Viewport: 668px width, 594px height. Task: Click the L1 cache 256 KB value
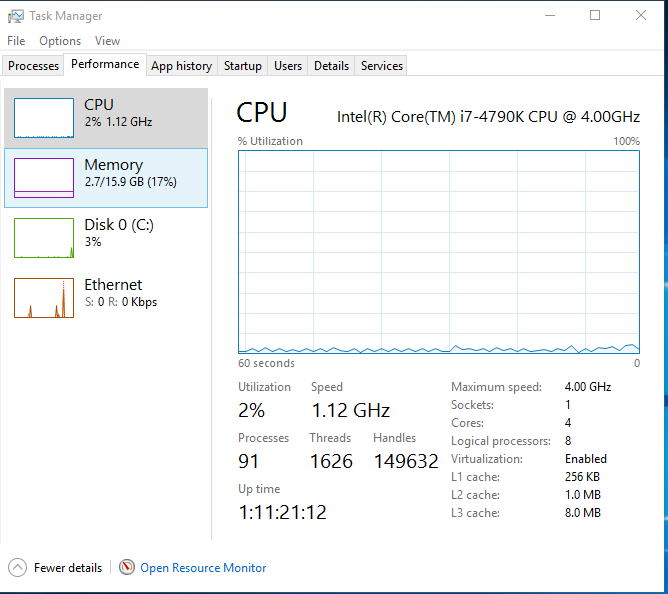pyautogui.click(x=582, y=477)
